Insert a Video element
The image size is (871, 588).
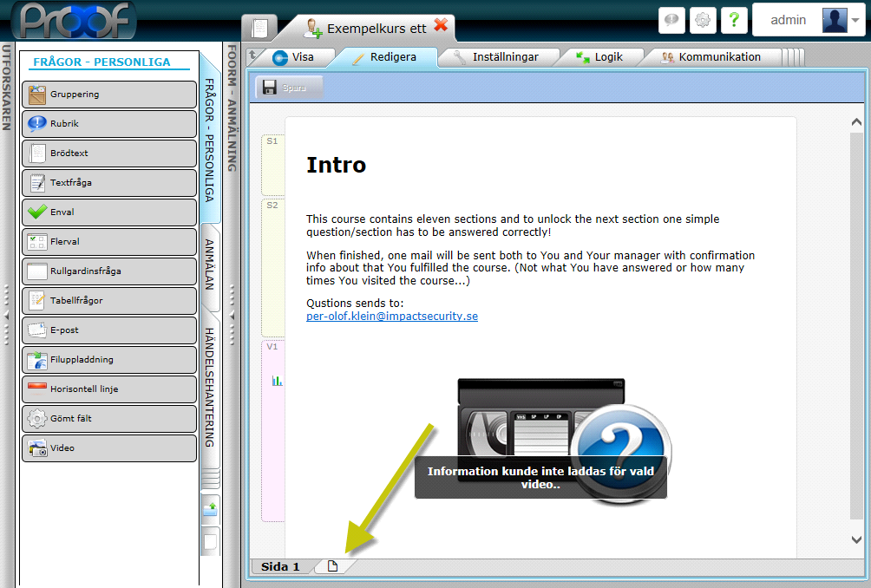point(109,448)
